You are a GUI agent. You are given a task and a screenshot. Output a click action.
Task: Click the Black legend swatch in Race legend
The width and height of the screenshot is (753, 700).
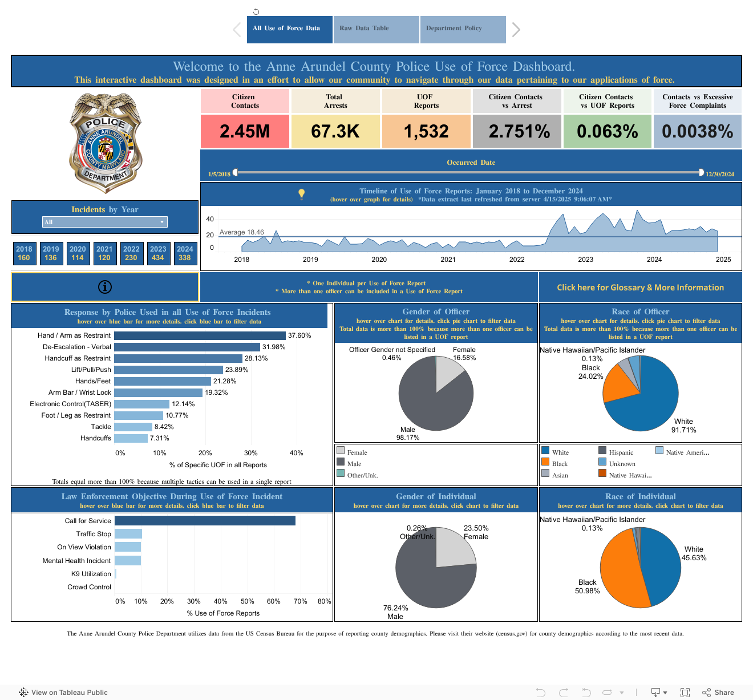[x=545, y=462]
